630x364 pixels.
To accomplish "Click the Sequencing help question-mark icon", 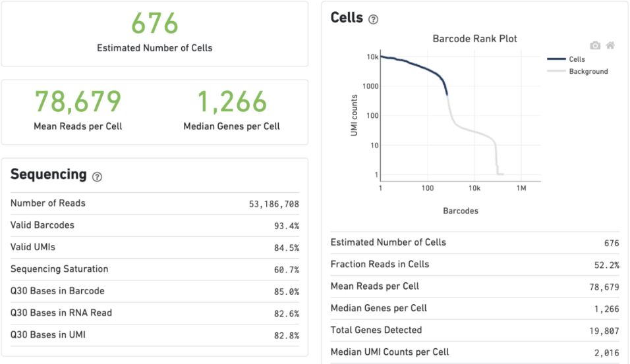I will pyautogui.click(x=97, y=177).
